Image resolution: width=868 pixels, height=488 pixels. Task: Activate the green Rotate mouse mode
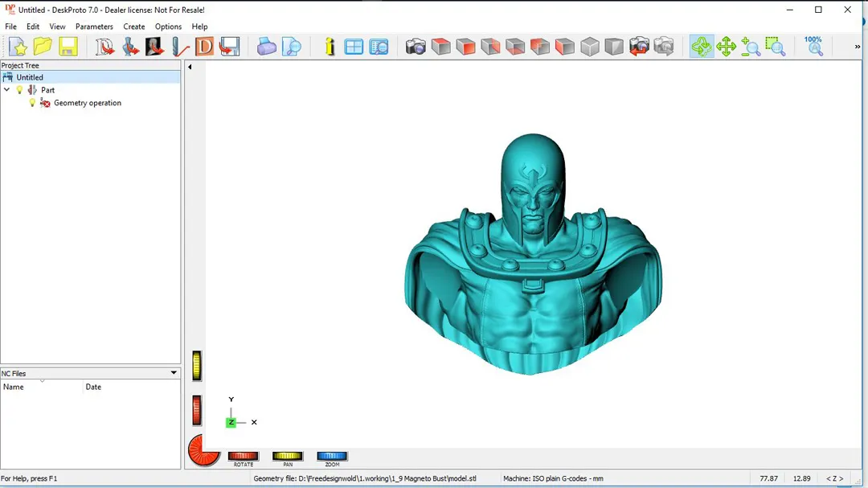point(702,47)
